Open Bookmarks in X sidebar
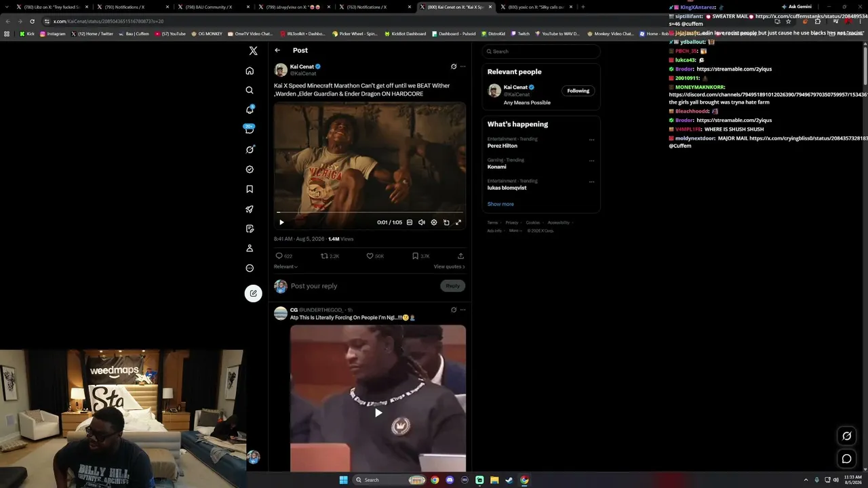Image resolution: width=868 pixels, height=488 pixels. (250, 189)
